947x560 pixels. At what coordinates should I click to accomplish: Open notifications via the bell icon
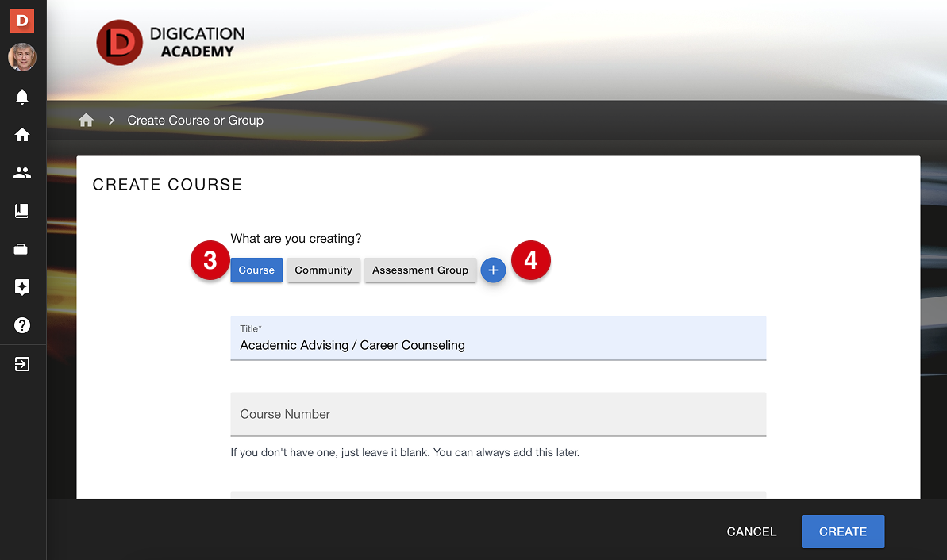(x=21, y=97)
